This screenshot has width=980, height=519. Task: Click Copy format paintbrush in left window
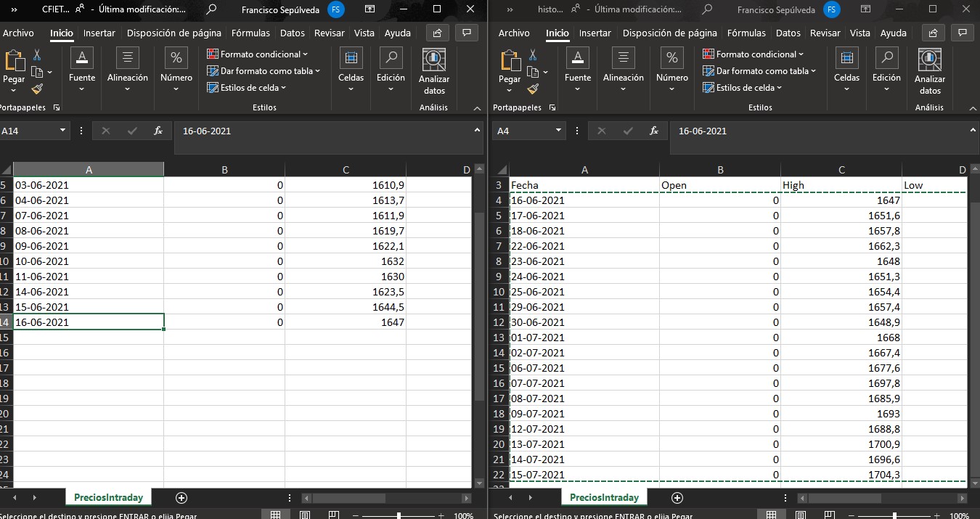click(37, 89)
